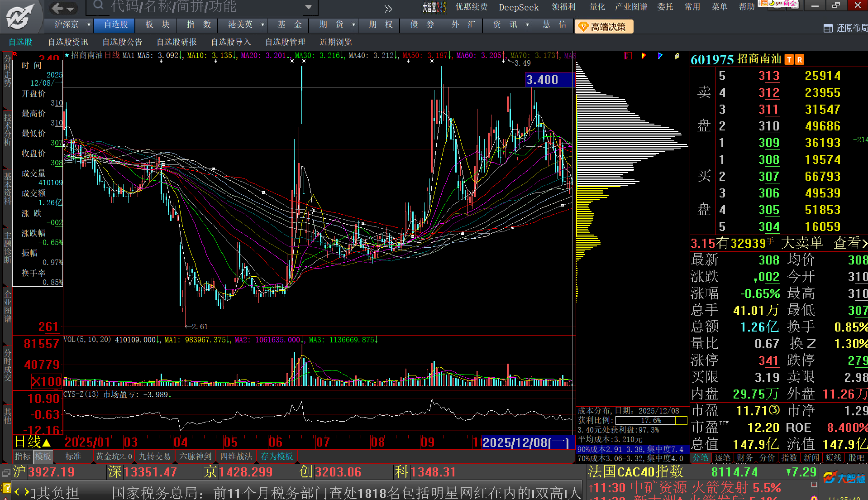Click the red-yellow flag icon above the cost distribution

pos(644,56)
